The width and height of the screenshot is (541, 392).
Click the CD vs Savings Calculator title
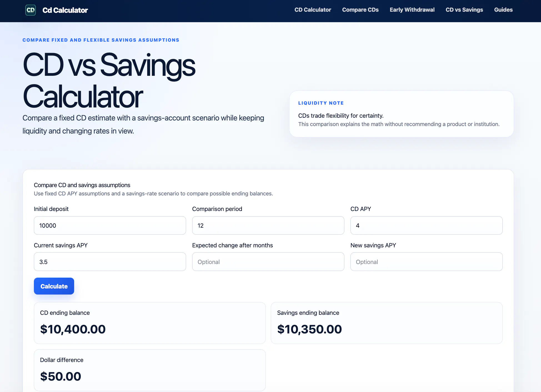point(109,81)
